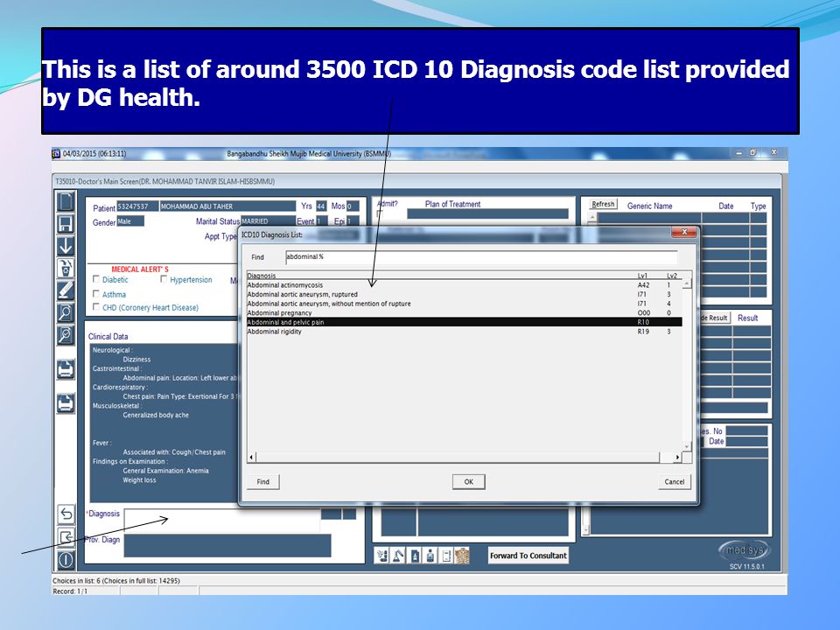Viewport: 840px width, 630px height.
Task: Click into the Diagnosis input field
Action: click(x=222, y=520)
